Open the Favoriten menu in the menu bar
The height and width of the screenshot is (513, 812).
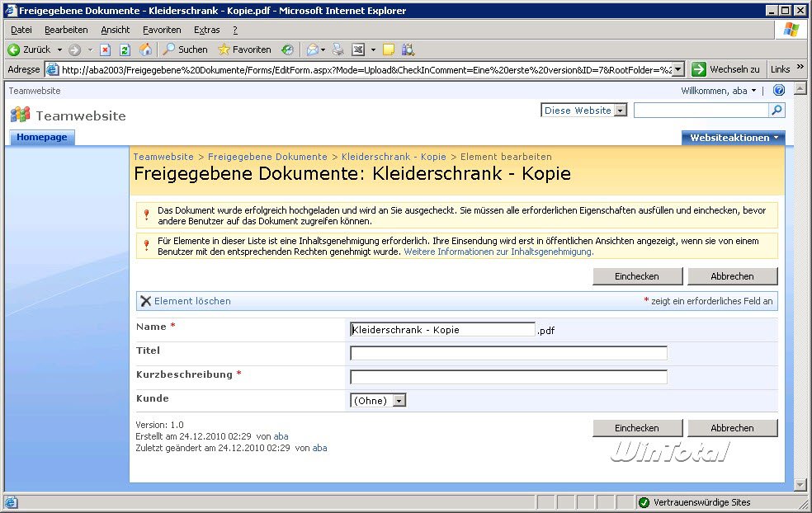(x=162, y=30)
